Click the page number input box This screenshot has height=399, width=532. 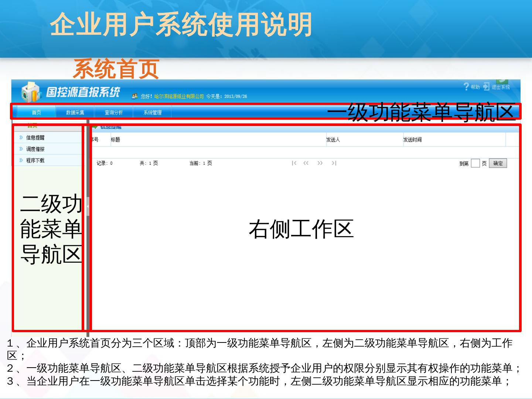click(x=475, y=163)
